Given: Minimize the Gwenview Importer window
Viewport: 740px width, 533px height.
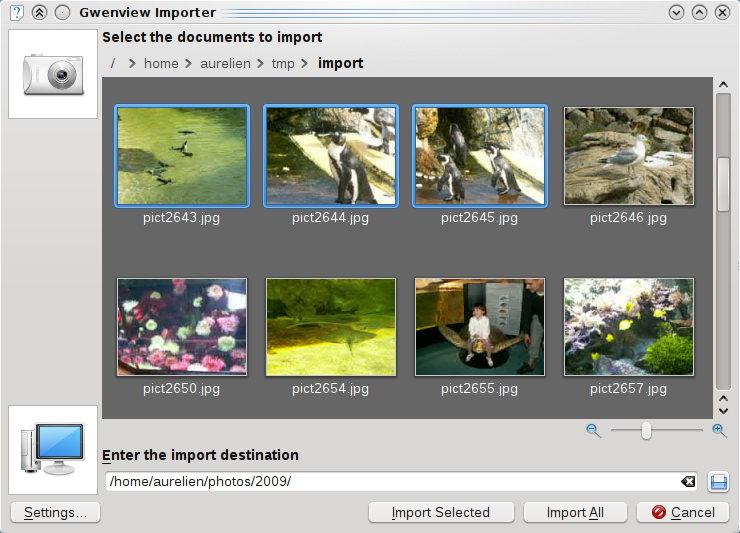Looking at the screenshot, I should (676, 12).
